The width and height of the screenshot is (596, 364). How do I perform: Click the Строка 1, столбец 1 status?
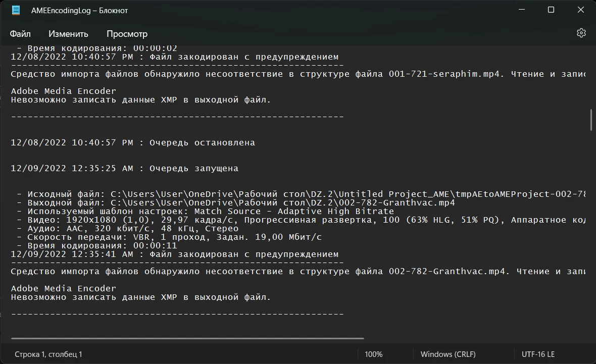pos(48,354)
